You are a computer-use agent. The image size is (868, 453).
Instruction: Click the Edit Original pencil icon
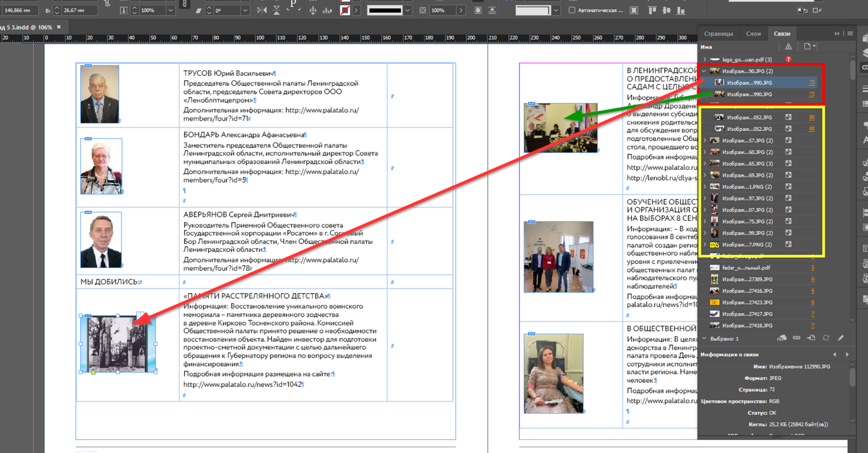point(840,338)
